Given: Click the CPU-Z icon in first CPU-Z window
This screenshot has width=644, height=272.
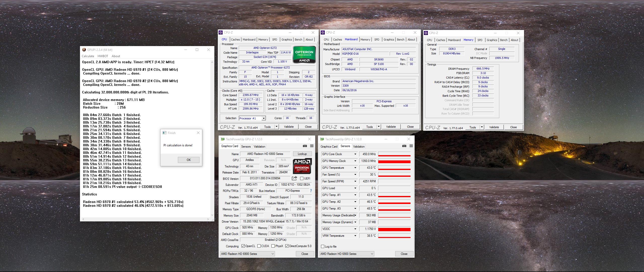Looking at the screenshot, I should click(x=221, y=32).
